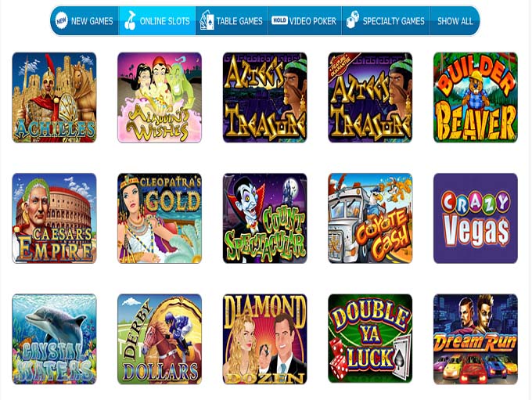Play Aztec's Treasure Feature Guarantee version
This screenshot has height=400, width=532.
370,97
